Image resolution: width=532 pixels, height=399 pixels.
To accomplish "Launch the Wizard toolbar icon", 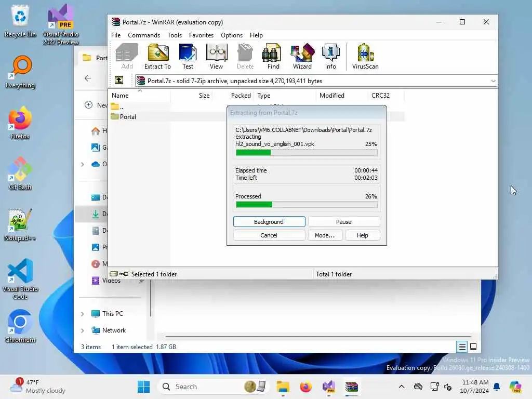I will tap(302, 56).
